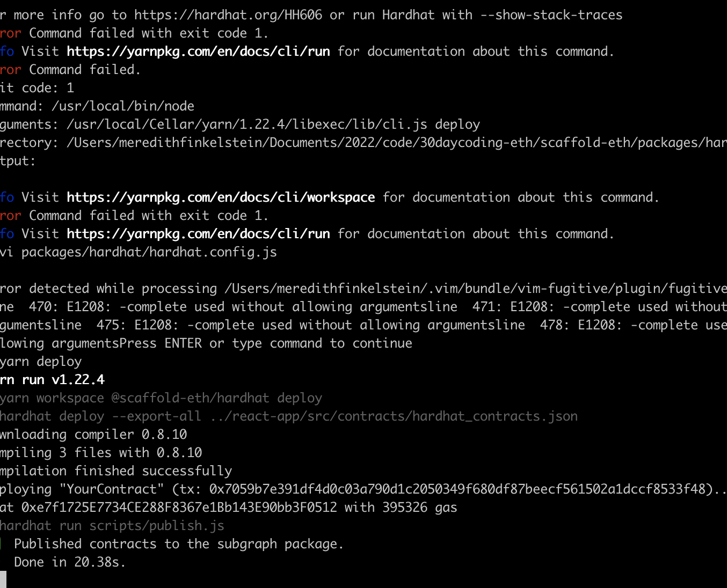Click the 'Done in 20.38s.' line
Screen dimensions: 727x588
tap(70, 562)
